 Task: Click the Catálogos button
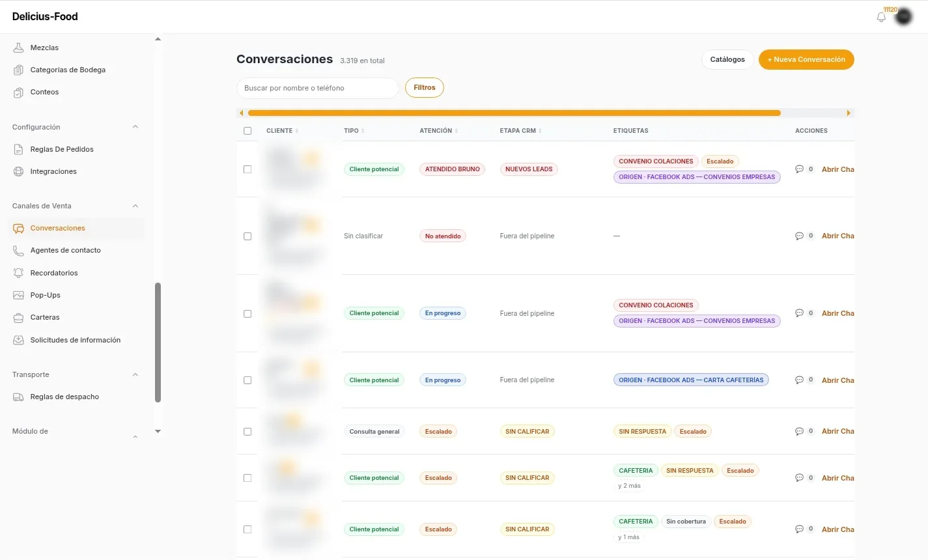click(x=727, y=59)
